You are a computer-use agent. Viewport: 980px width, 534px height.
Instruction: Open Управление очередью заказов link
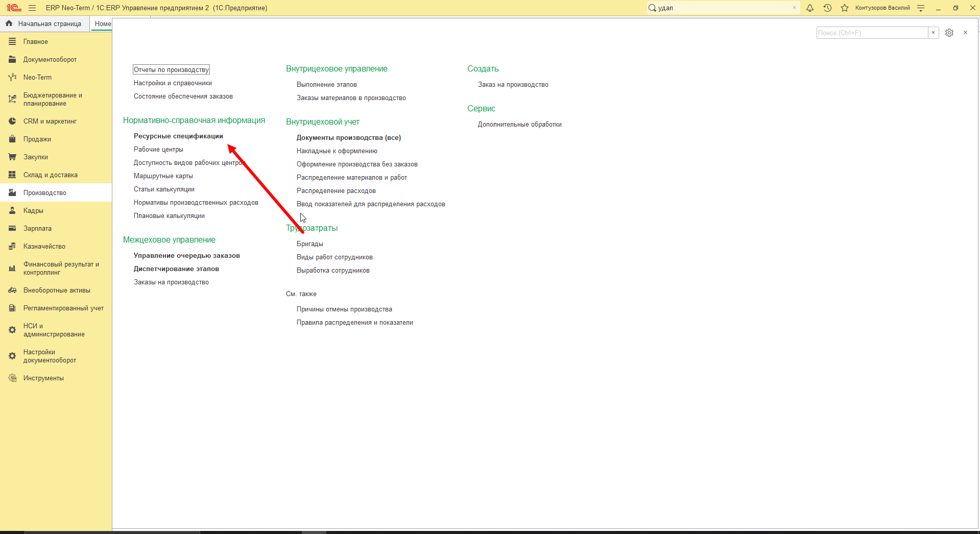(x=187, y=256)
